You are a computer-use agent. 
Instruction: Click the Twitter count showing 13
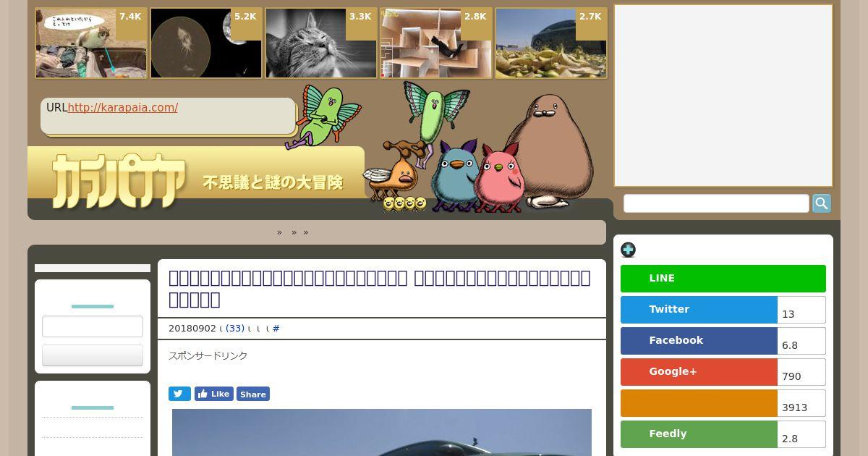tap(801, 310)
